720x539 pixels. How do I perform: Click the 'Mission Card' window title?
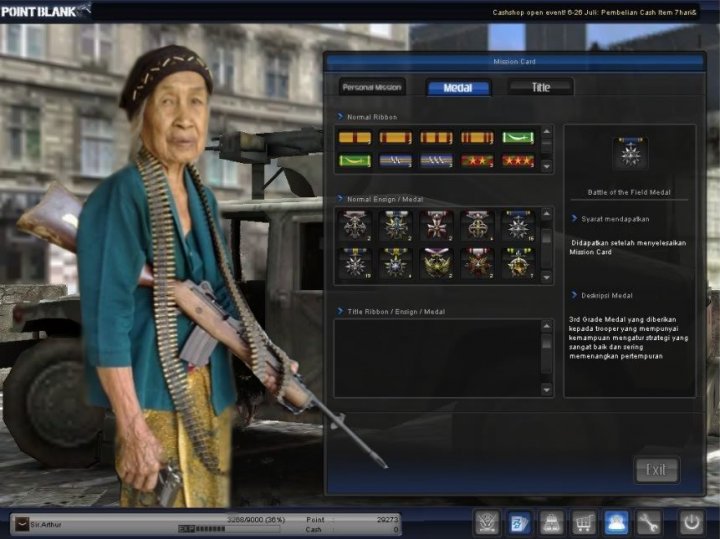[514, 62]
